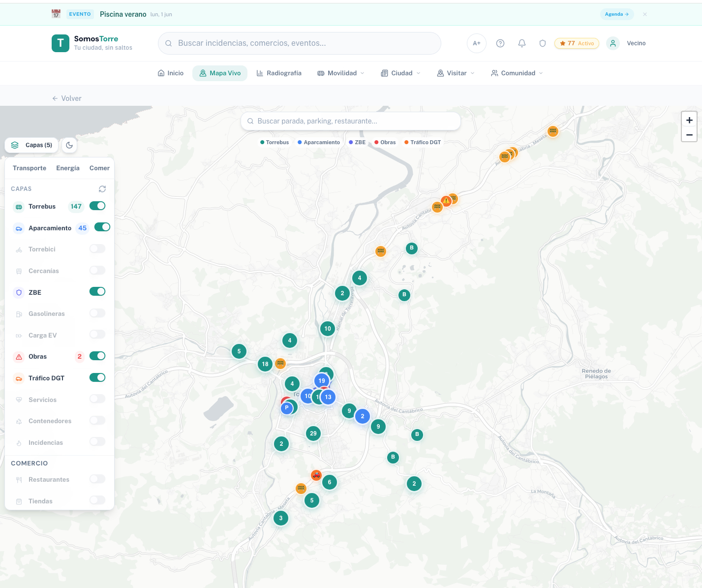Enable the Torrebici layer toggle

(x=97, y=248)
